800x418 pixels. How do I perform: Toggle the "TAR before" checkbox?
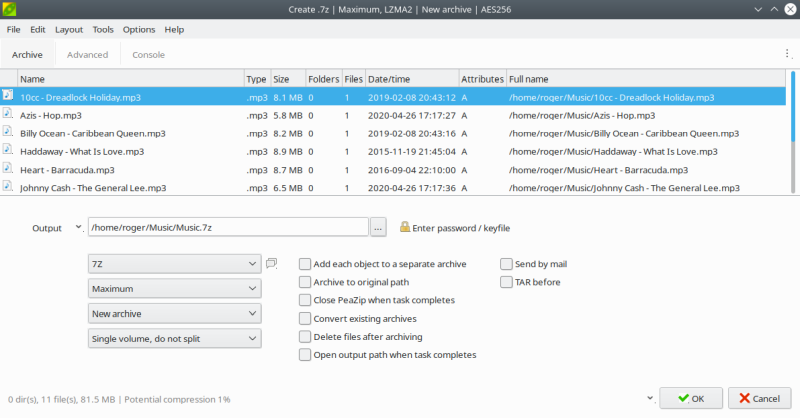point(506,282)
